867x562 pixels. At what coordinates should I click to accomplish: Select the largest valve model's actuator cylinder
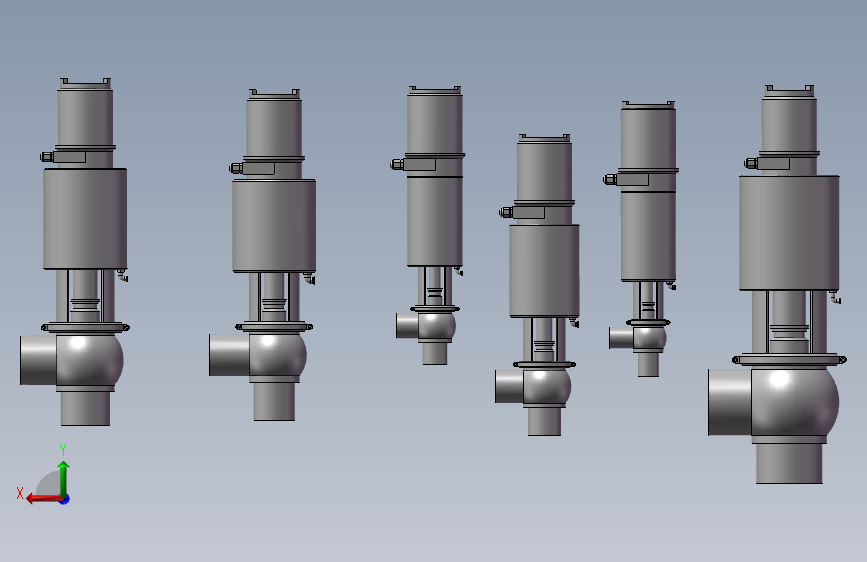(789, 232)
